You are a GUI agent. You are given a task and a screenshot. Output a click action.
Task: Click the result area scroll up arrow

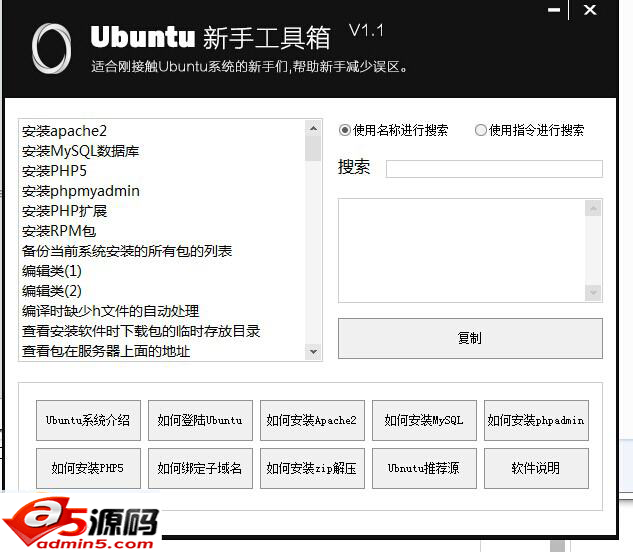click(x=593, y=208)
